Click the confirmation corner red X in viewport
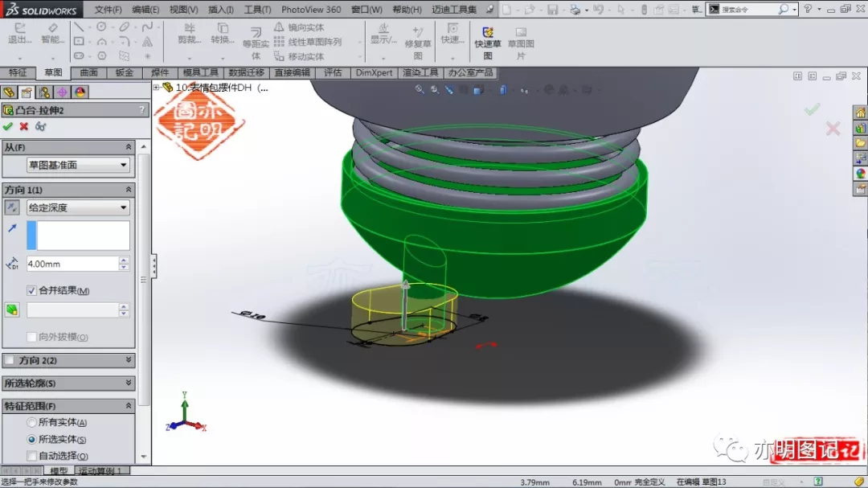Image resolution: width=868 pixels, height=488 pixels. coord(833,129)
